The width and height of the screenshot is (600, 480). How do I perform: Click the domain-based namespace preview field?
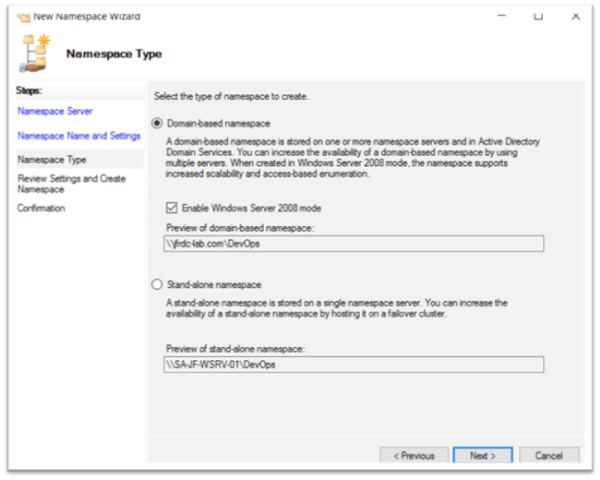[353, 242]
